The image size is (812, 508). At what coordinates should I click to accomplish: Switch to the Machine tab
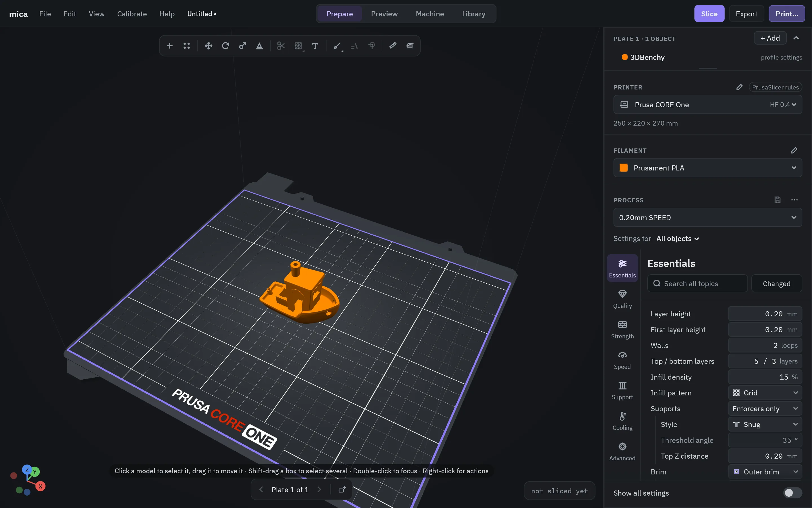[x=430, y=14]
